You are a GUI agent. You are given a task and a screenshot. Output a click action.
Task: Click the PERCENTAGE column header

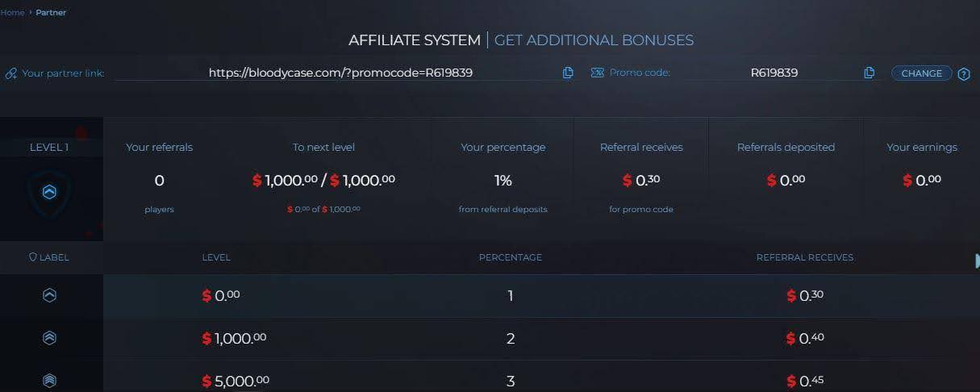510,257
